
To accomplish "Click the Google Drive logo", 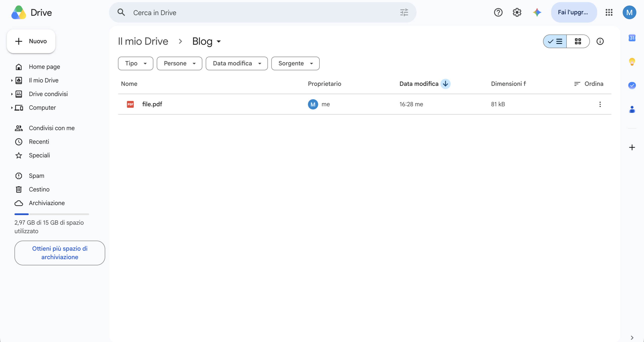I will 19,12.
